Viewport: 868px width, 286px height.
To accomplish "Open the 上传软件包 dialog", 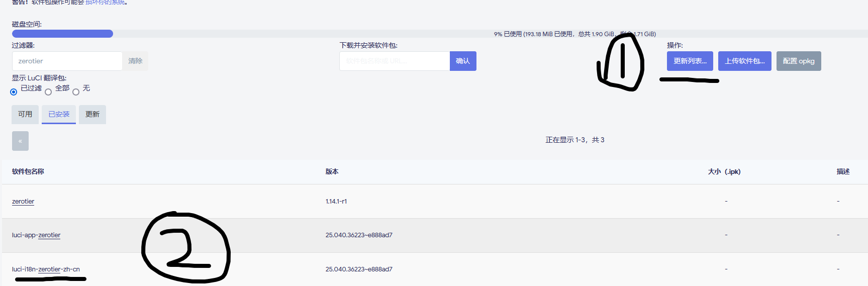I will tap(744, 61).
